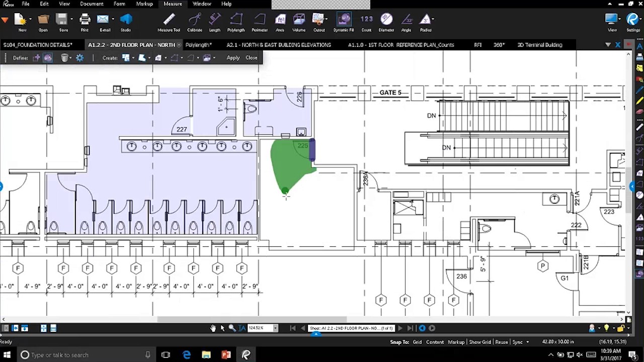This screenshot has width=644, height=362.
Task: Click Close in Dynamic Fill toolbar
Action: (x=252, y=58)
